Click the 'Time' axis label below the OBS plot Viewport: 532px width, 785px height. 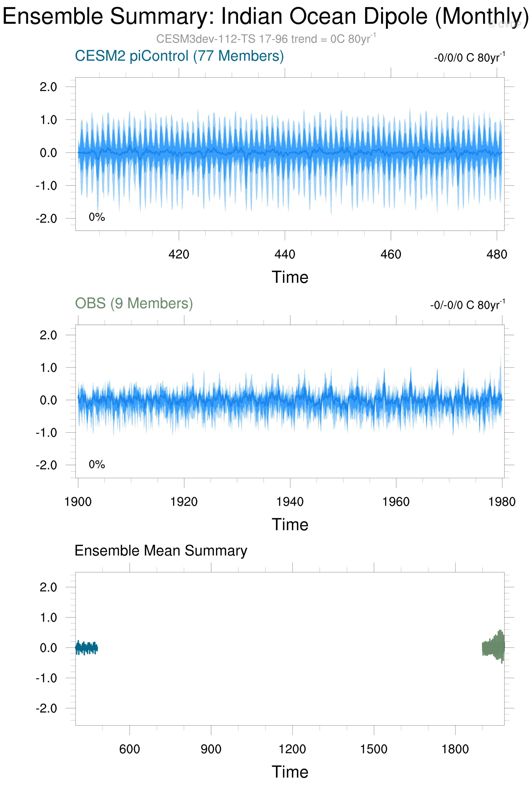point(290,525)
